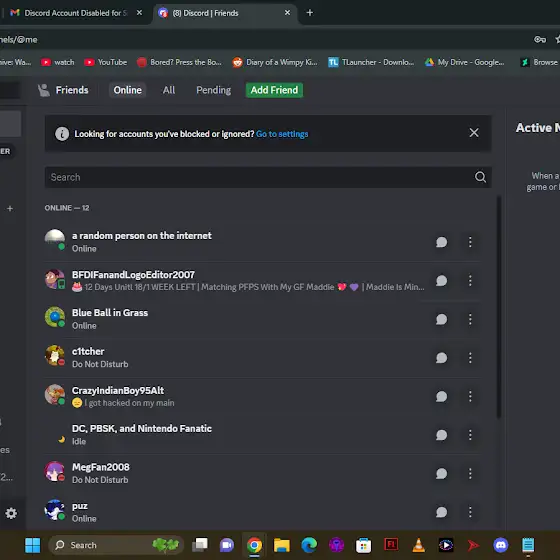Select friend DC, PBSK, and Nintendo Fanatic

click(x=262, y=435)
